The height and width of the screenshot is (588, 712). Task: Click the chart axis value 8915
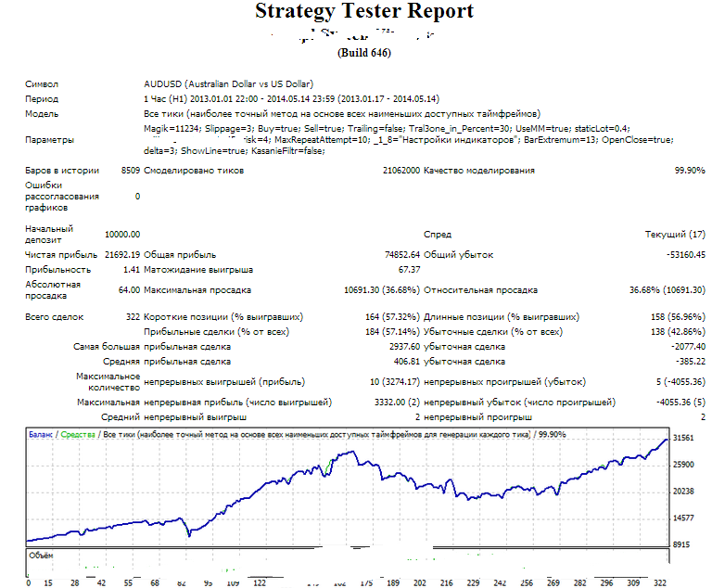(683, 544)
